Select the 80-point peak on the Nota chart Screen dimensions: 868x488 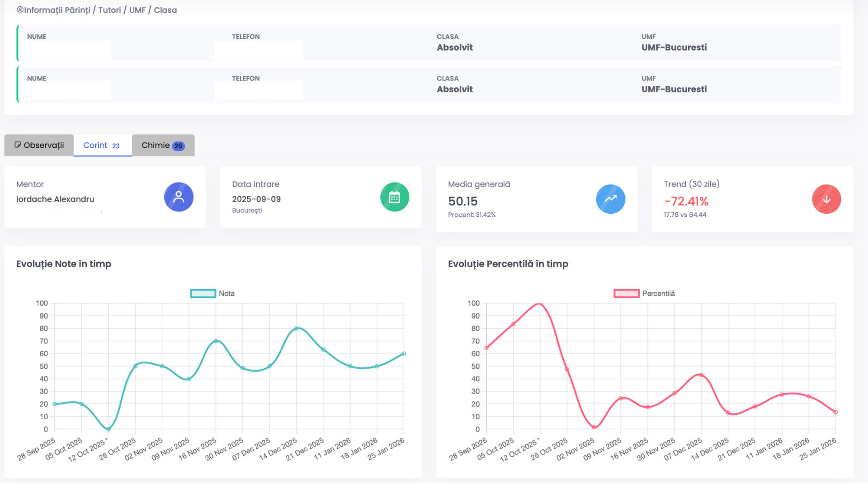pyautogui.click(x=297, y=328)
